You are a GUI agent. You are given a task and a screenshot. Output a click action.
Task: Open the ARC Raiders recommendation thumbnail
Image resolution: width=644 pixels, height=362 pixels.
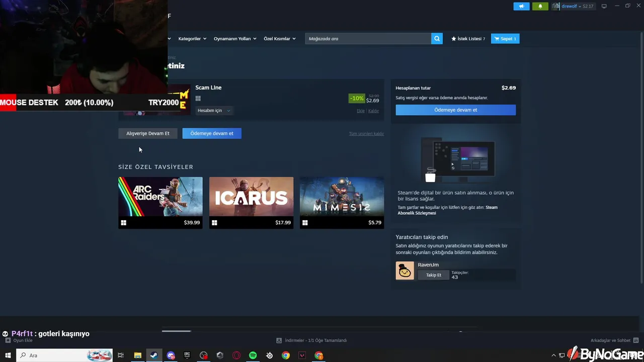pos(160,197)
